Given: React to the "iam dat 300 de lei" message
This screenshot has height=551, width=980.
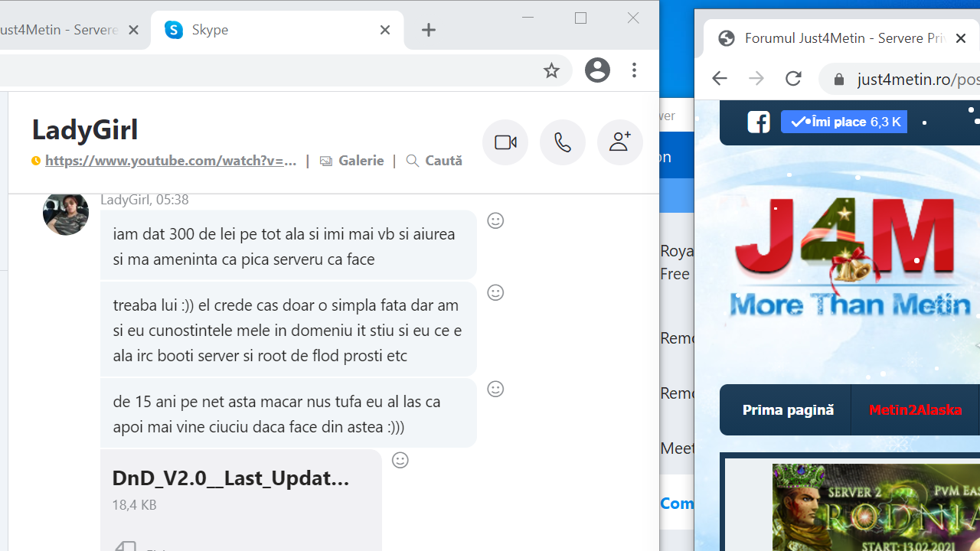Looking at the screenshot, I should pyautogui.click(x=495, y=220).
